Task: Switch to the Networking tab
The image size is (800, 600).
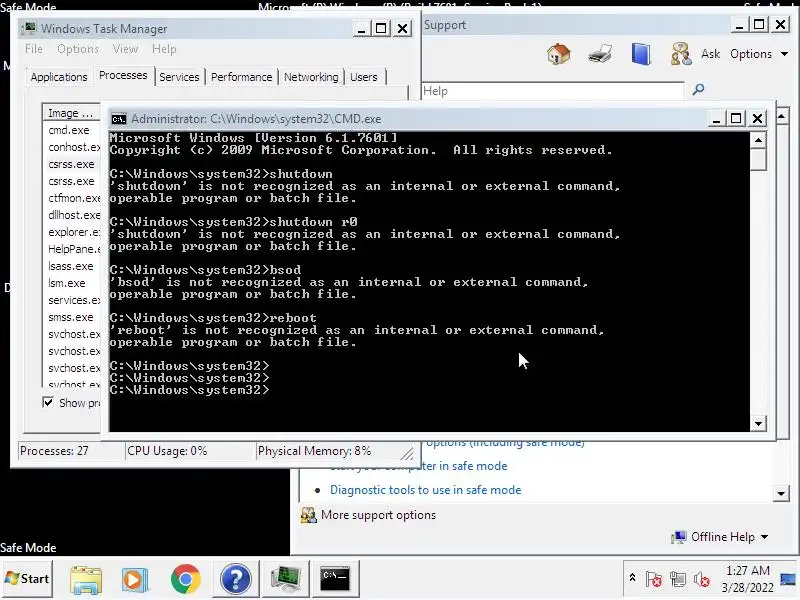Action: click(311, 77)
